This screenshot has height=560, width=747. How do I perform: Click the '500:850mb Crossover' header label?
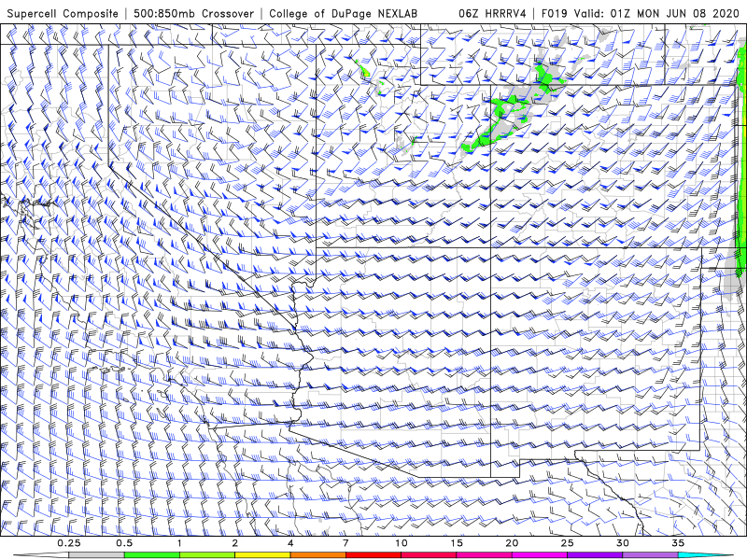pos(193,13)
